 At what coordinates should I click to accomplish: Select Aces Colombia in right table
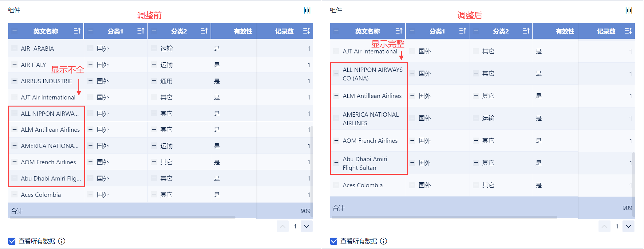(363, 185)
